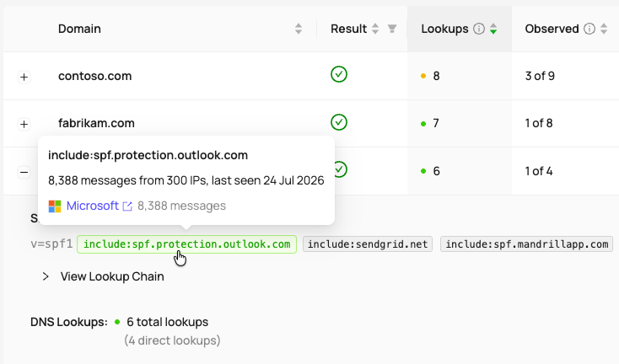Image resolution: width=619 pixels, height=364 pixels.
Task: Show Lookups info tooltip icon
Action: click(x=479, y=29)
